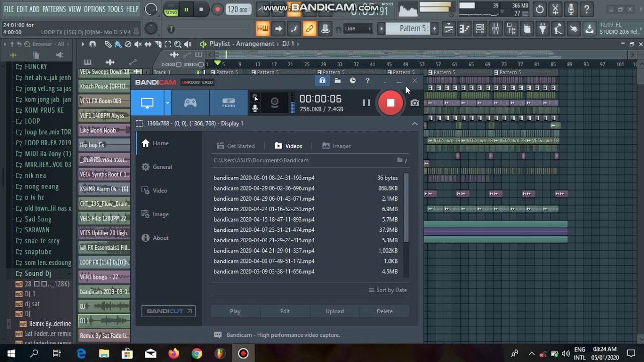Open Windows Start menu
This screenshot has height=362, width=644.
(11, 353)
